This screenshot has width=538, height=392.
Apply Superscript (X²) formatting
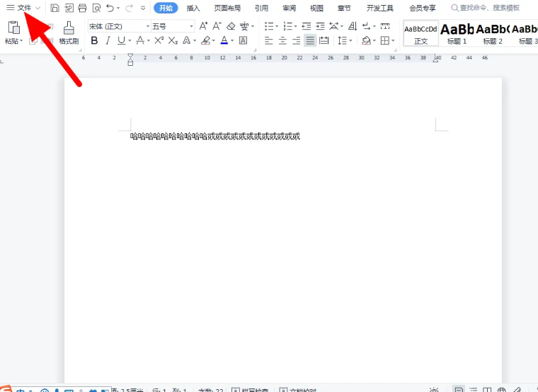pos(159,41)
